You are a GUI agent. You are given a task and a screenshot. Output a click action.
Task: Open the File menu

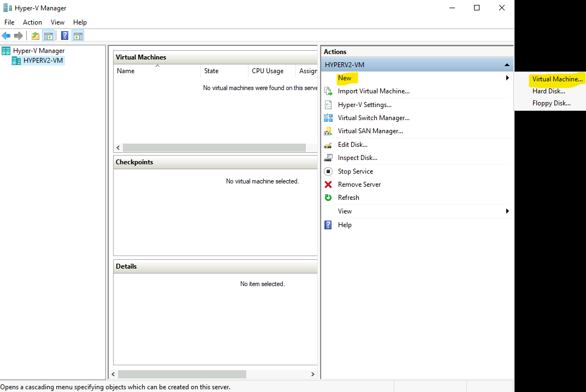9,22
